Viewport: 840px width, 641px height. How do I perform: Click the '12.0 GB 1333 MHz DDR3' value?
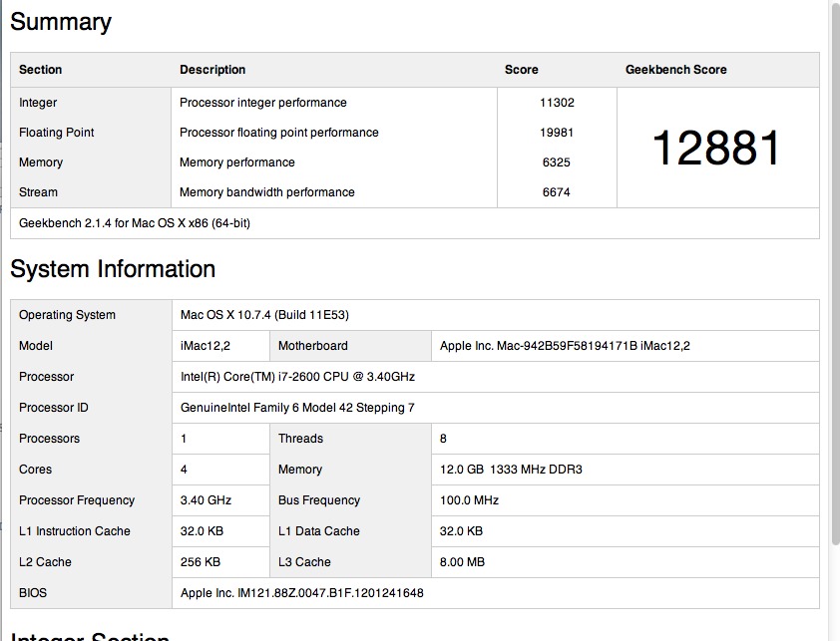point(511,470)
